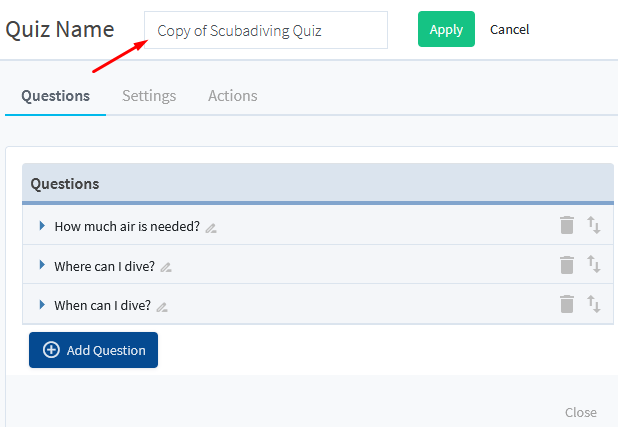Screen dimensions: 618x428
Task: Reorder the 'When can I dive?' question
Action: [594, 304]
